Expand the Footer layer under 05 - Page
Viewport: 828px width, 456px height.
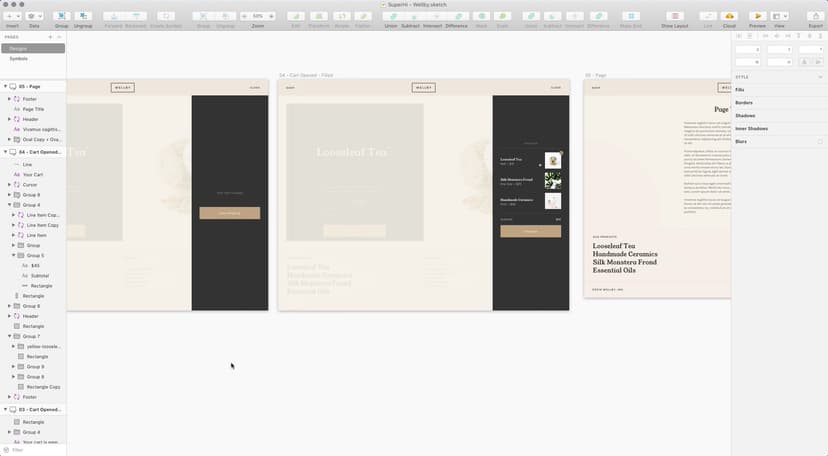10,99
